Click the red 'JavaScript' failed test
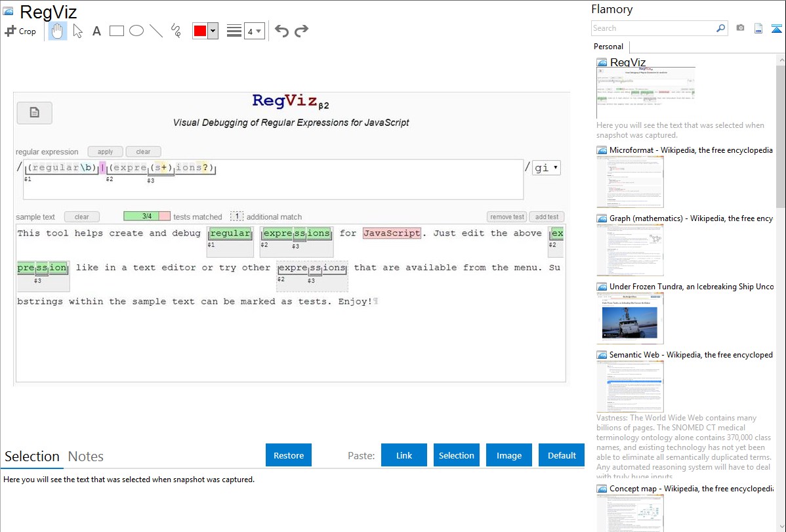The image size is (786, 532). (392, 233)
